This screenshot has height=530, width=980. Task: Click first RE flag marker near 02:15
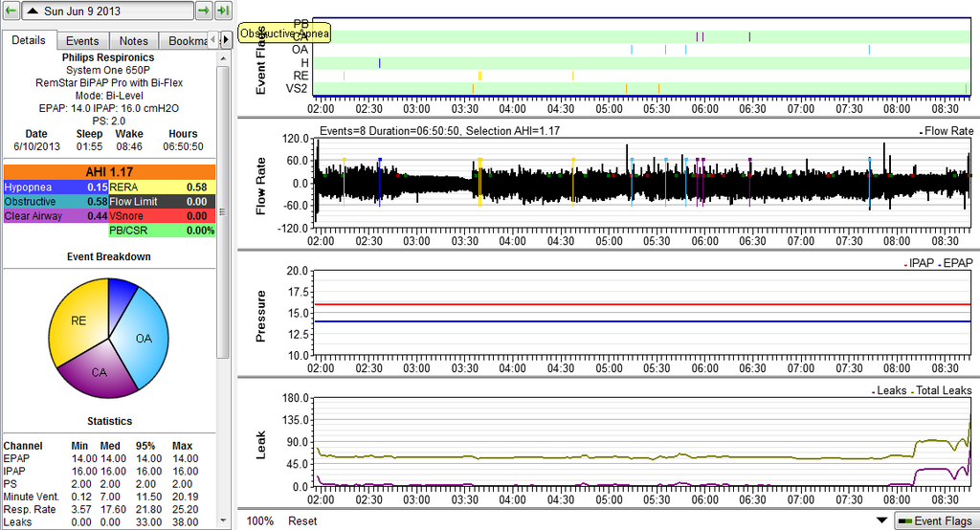pyautogui.click(x=344, y=76)
